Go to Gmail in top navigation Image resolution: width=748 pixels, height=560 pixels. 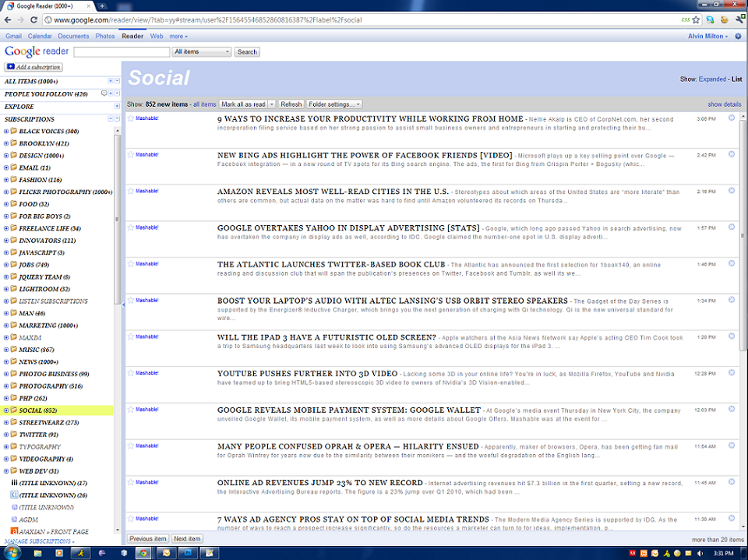pos(13,37)
